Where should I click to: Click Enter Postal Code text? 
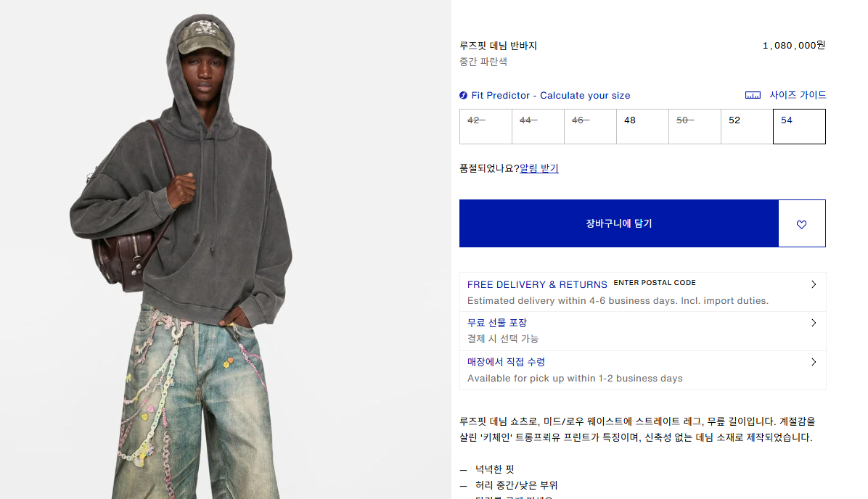(655, 283)
